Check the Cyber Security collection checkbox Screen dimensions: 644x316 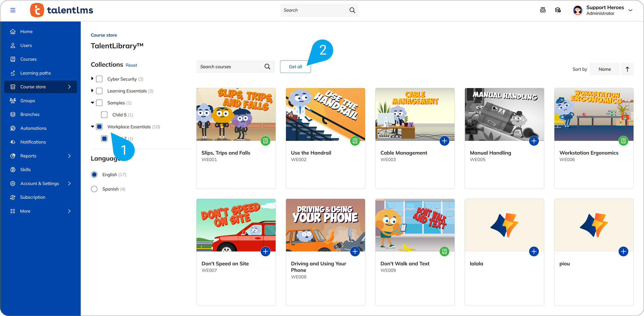coord(99,79)
